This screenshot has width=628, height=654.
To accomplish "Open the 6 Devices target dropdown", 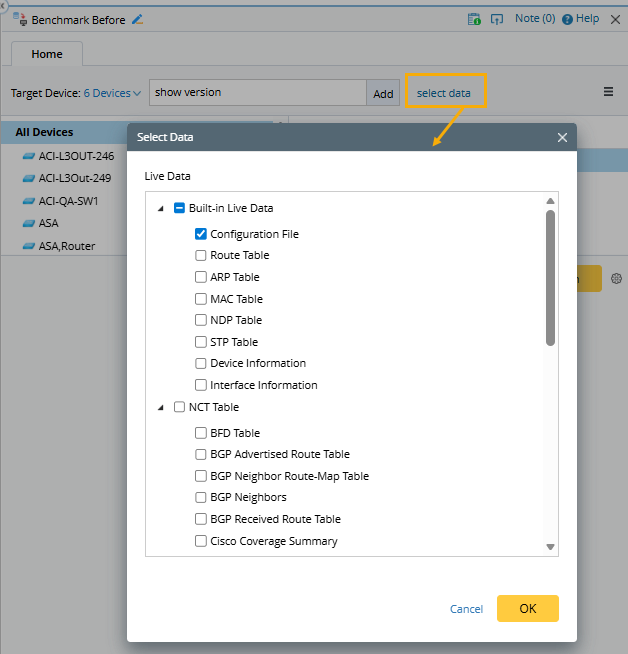I will pos(112,93).
